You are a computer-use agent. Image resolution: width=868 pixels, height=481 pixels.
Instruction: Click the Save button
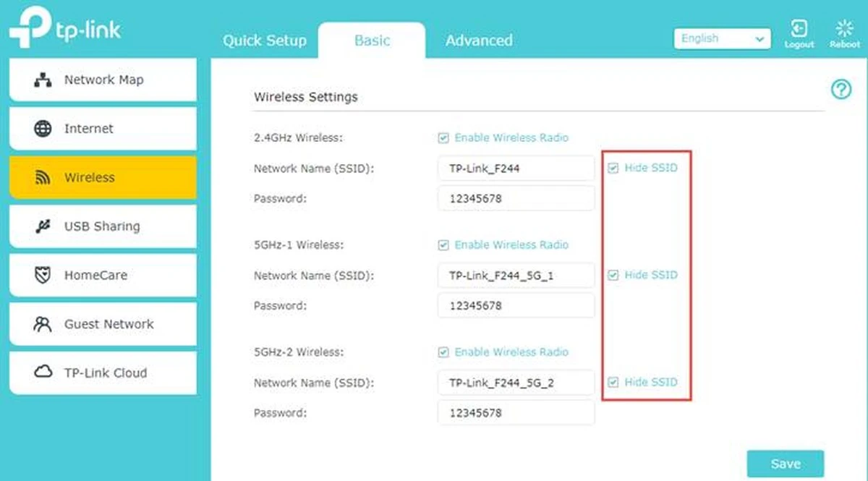[786, 464]
